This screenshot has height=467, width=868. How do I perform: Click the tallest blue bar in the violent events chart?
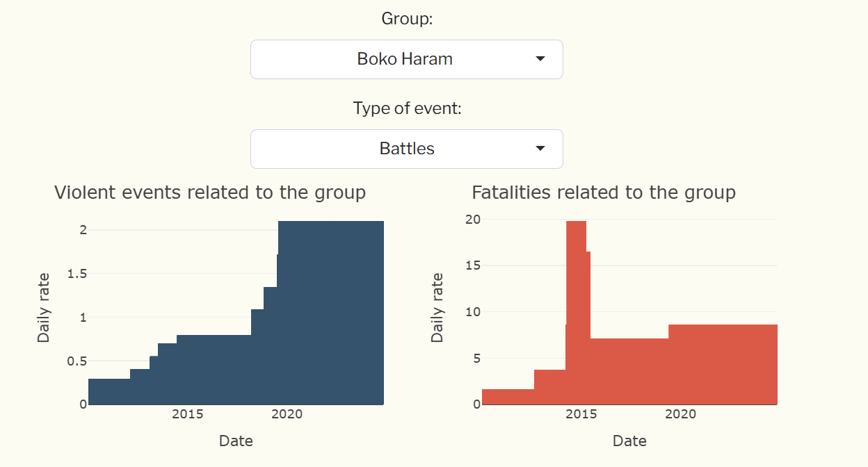[x=331, y=313]
